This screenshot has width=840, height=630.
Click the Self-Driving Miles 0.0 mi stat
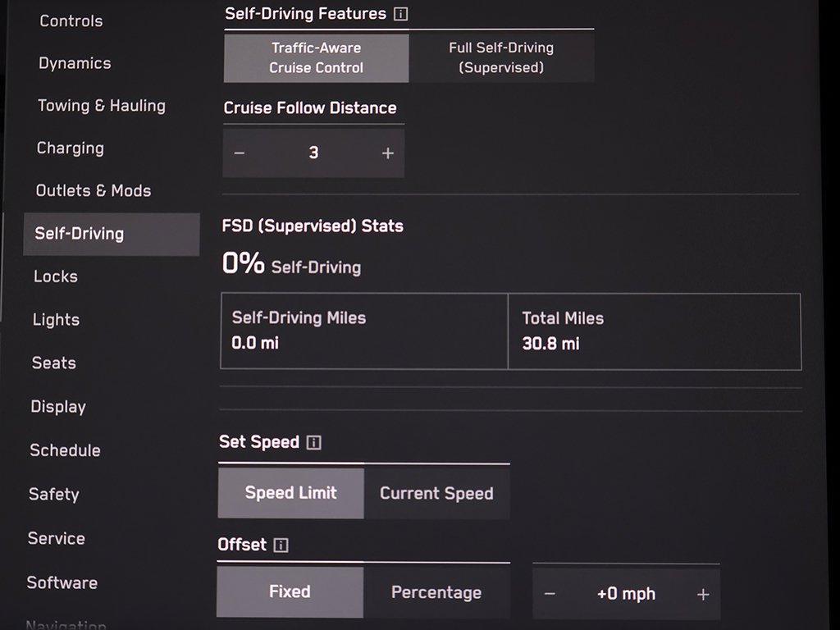[x=364, y=331]
